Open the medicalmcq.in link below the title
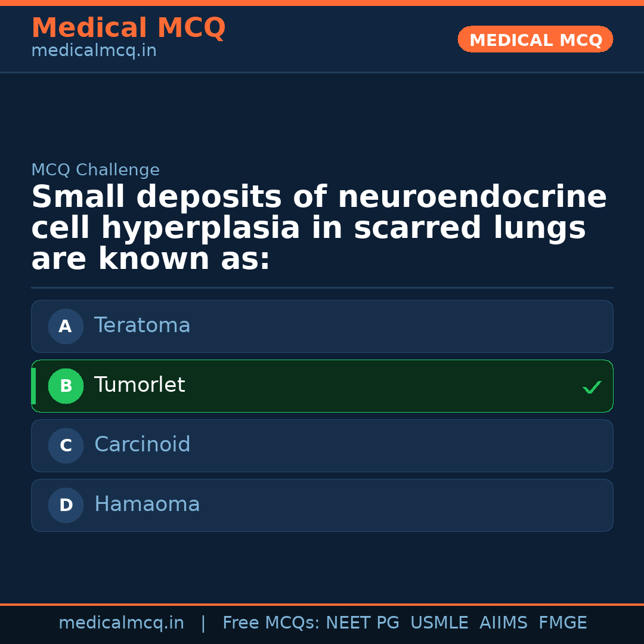Screen dimensions: 644x644 (x=94, y=51)
